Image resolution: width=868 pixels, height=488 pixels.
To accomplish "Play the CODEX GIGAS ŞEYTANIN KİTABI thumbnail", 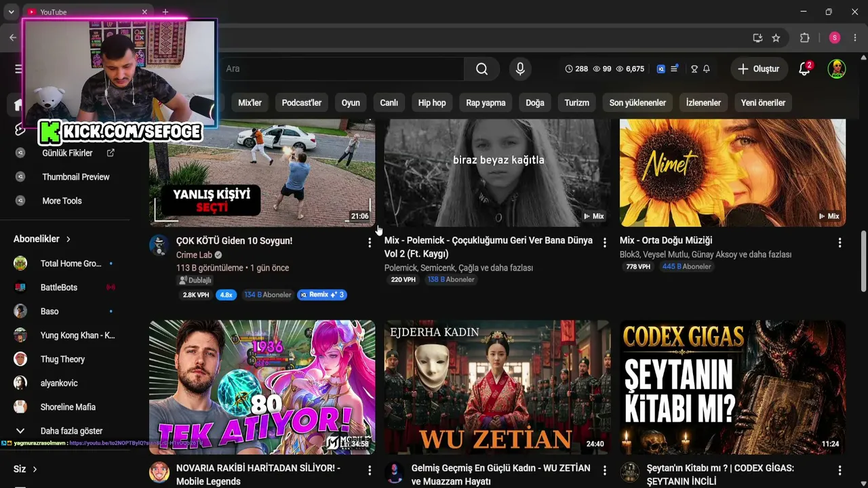I will click(x=732, y=387).
